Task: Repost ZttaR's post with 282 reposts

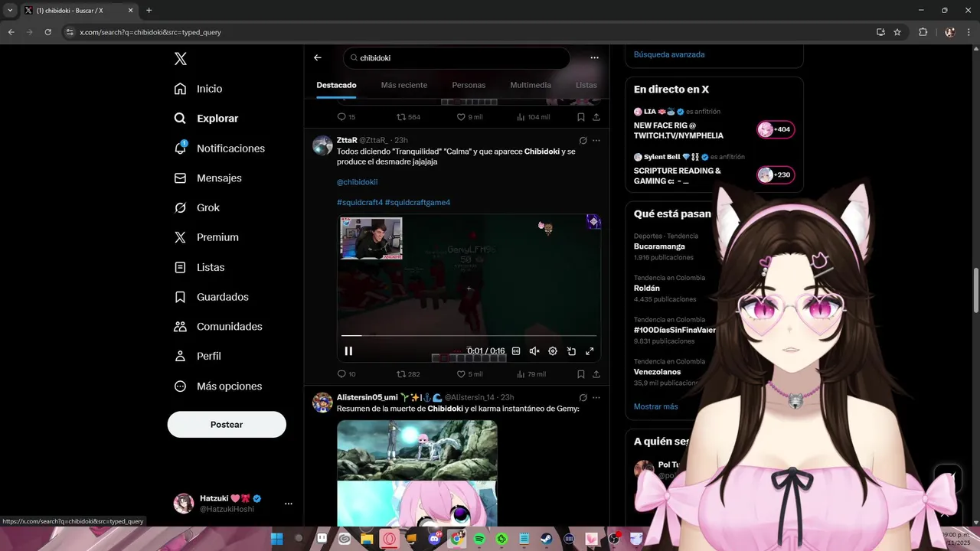Action: coord(408,374)
